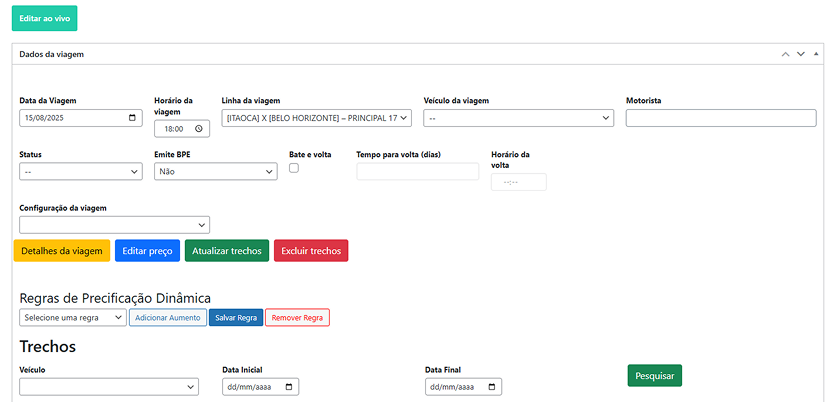
Task: Click clock icon in Horário da viagem
Action: (x=199, y=129)
